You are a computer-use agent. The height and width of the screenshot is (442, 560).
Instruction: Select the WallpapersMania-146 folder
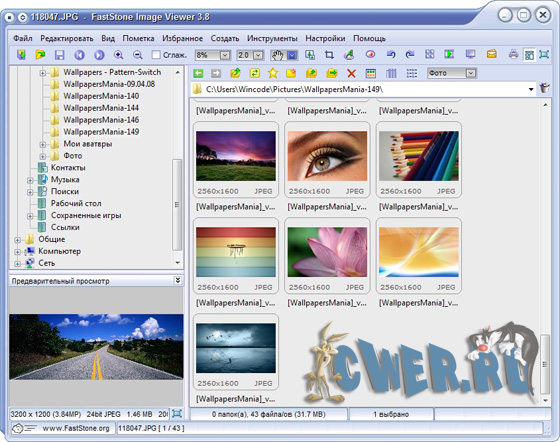pyautogui.click(x=101, y=120)
